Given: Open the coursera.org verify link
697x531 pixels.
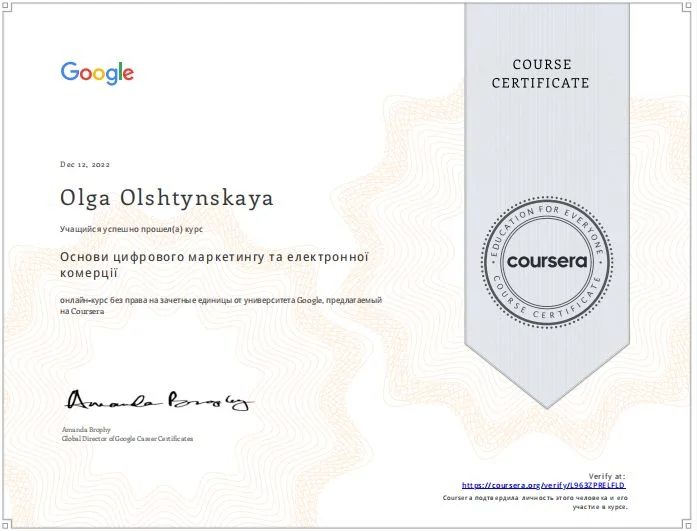Looking at the screenshot, I should click(544, 485).
